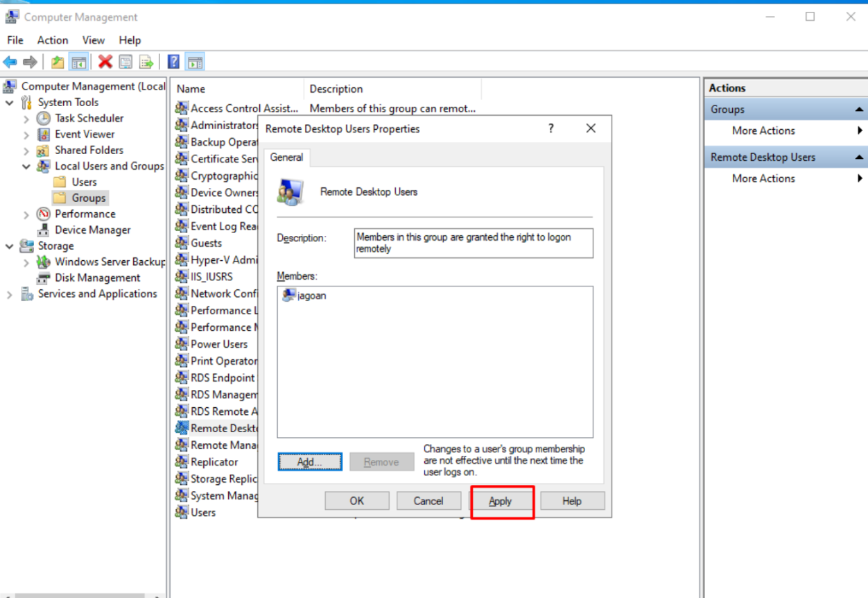Click the Help button in the dialog
Viewport: 868px width, 598px height.
[x=572, y=501]
